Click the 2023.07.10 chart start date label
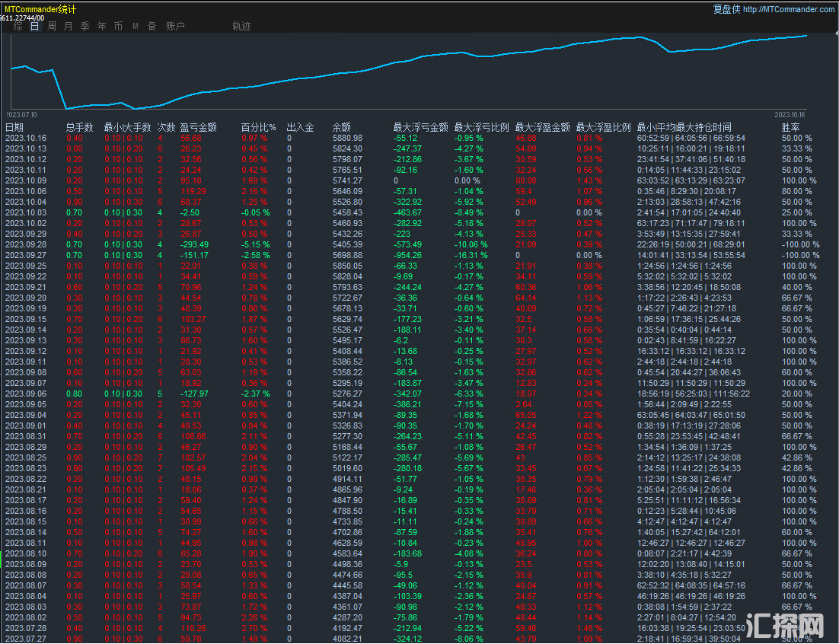Viewport: 839px width, 644px height. click(x=22, y=115)
